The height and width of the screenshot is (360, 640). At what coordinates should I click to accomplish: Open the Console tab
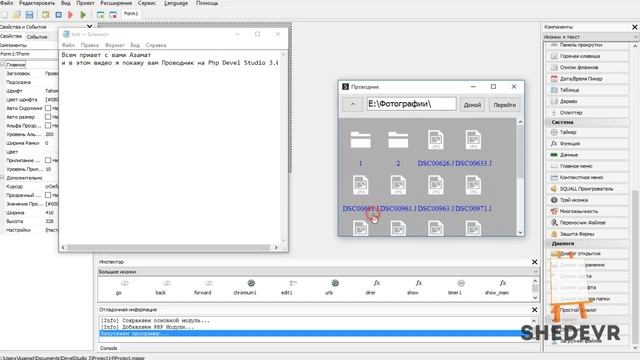[109, 348]
